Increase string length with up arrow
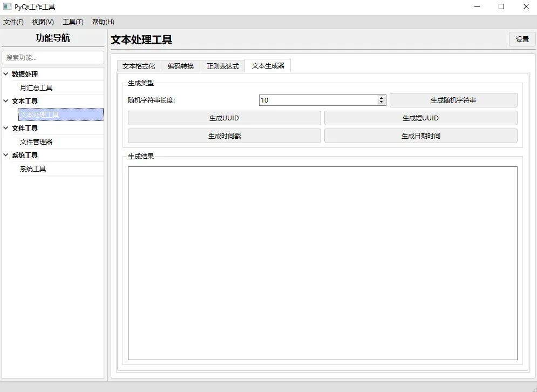 [x=382, y=98]
